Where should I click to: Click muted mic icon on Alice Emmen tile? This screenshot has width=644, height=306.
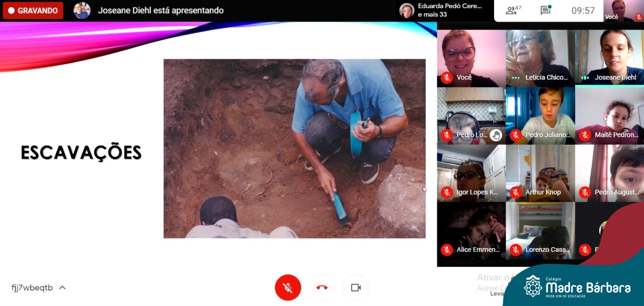tap(446, 250)
